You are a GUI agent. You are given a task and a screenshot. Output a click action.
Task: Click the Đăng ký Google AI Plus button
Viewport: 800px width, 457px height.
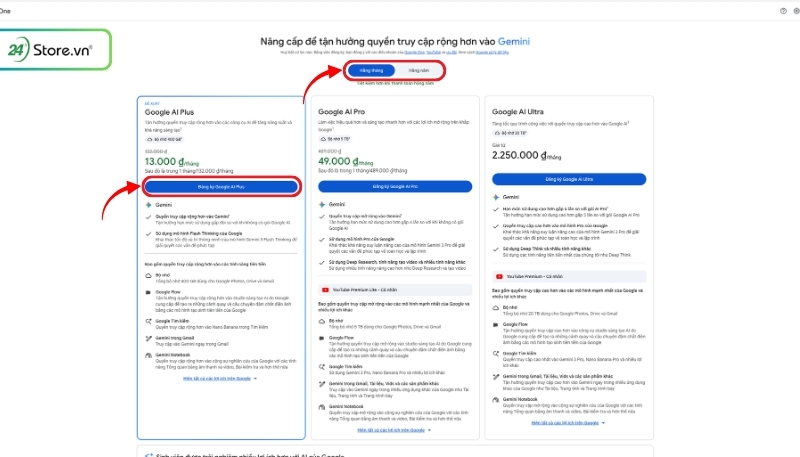(x=221, y=187)
